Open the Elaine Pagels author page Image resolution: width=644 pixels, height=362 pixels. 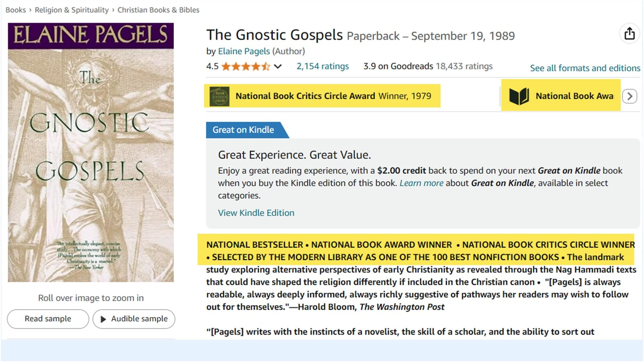(x=244, y=51)
